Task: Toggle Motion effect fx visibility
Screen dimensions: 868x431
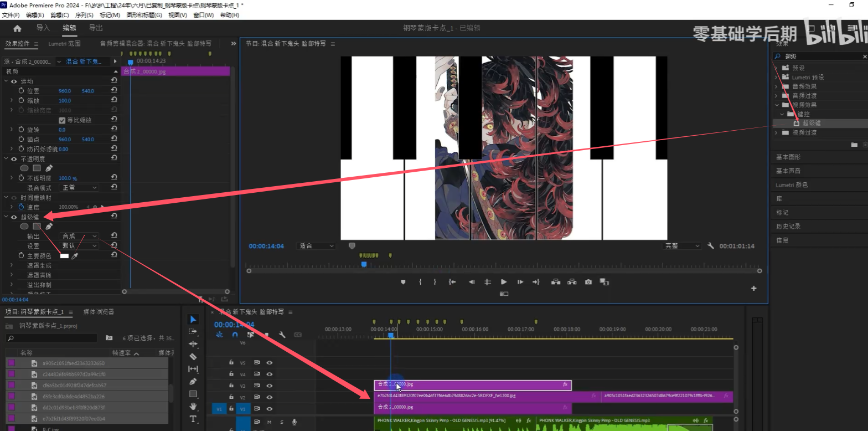Action: coord(14,81)
